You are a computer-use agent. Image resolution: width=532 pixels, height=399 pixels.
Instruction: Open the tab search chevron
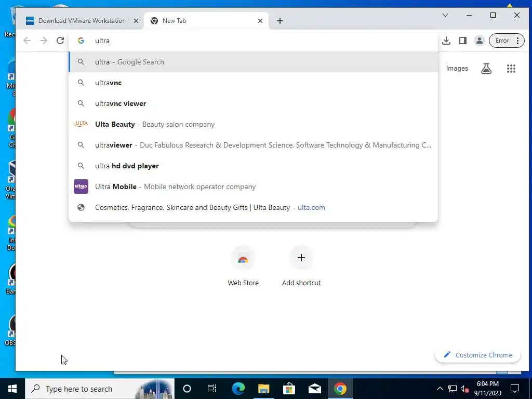pos(445,15)
